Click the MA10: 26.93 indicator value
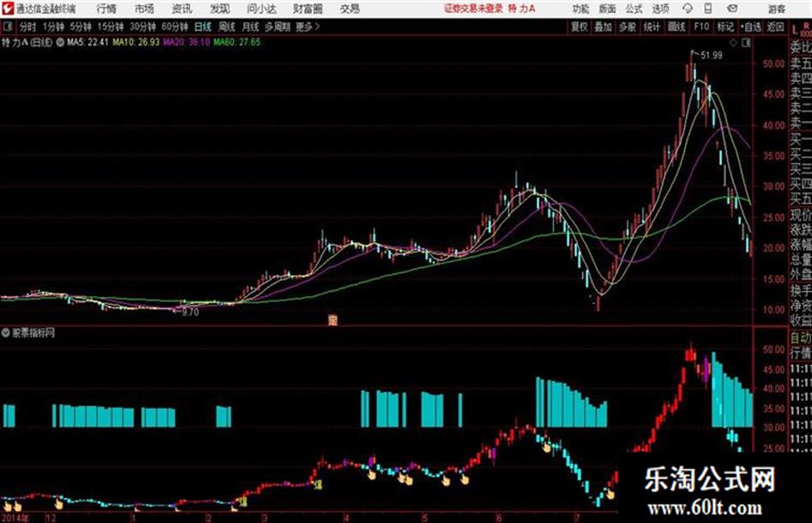 (x=137, y=42)
